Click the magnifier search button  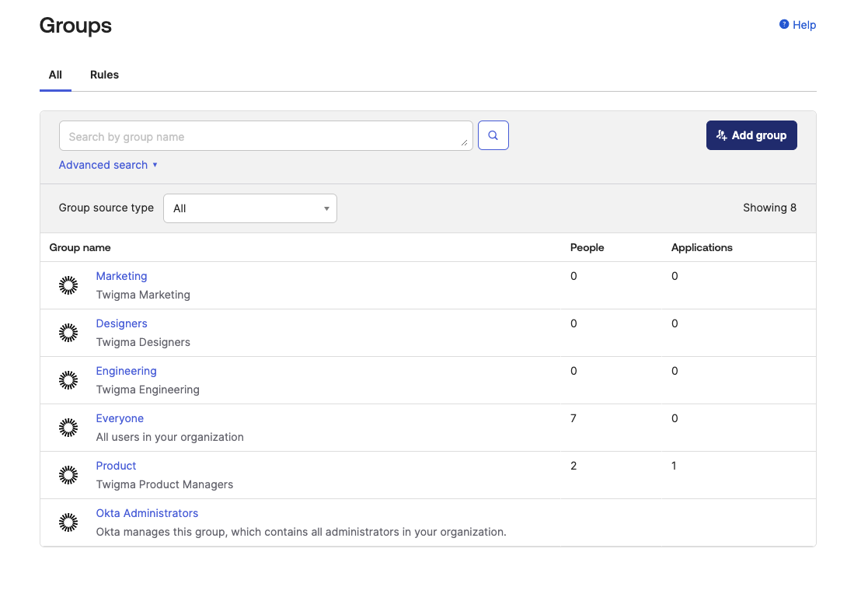[x=493, y=135]
